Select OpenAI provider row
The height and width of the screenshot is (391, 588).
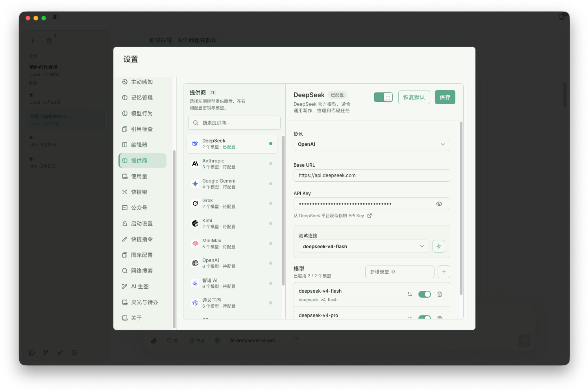click(232, 263)
